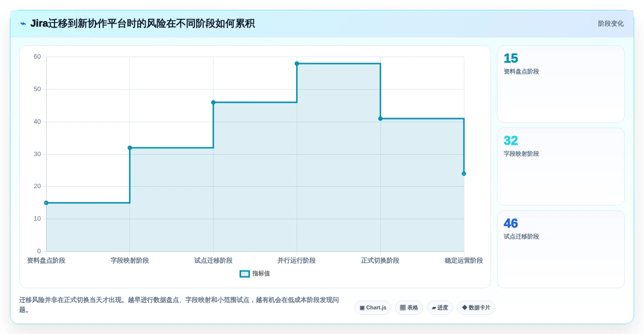Viewport: 644px width, 334px height.
Task: Select the Chart.js tag chip
Action: point(373,308)
